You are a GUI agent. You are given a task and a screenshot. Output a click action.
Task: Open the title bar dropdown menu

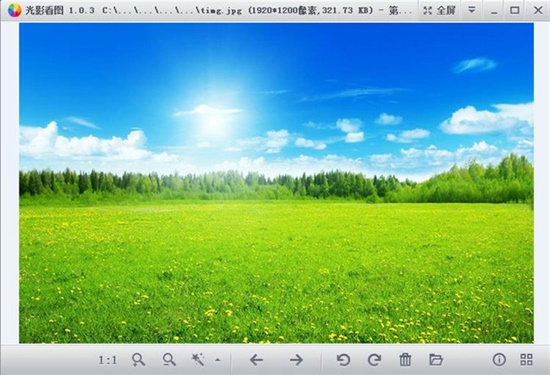coord(472,10)
